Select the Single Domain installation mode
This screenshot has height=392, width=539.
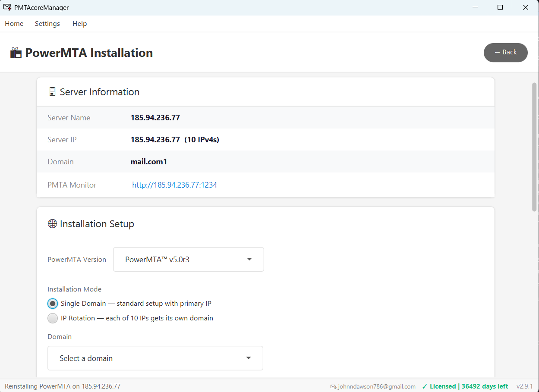click(52, 303)
